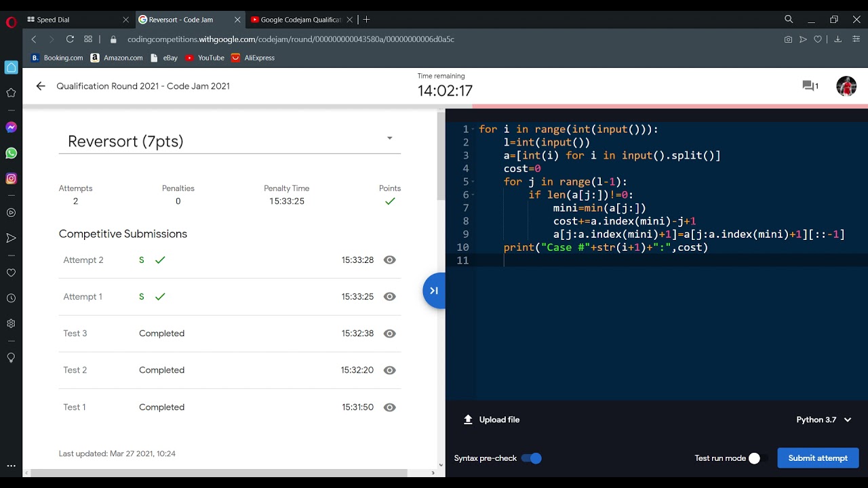Click Upload file button
The width and height of the screenshot is (868, 488).
coord(492,420)
